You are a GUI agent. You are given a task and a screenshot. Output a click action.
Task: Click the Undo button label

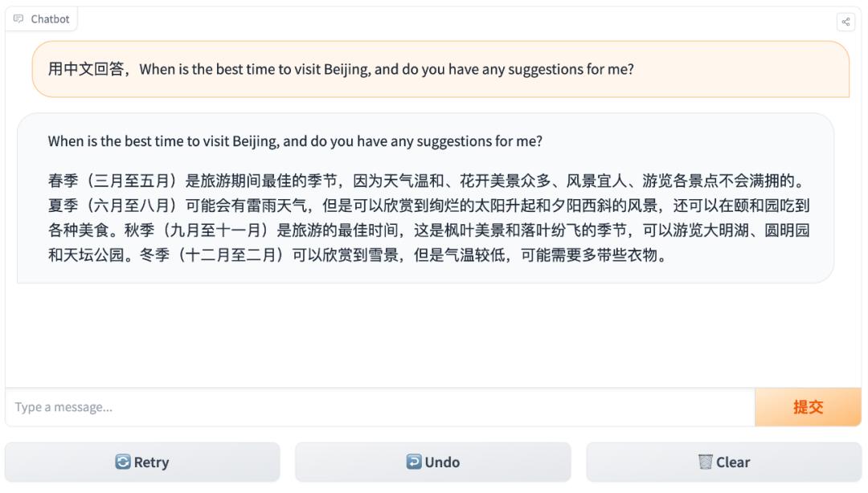click(442, 462)
